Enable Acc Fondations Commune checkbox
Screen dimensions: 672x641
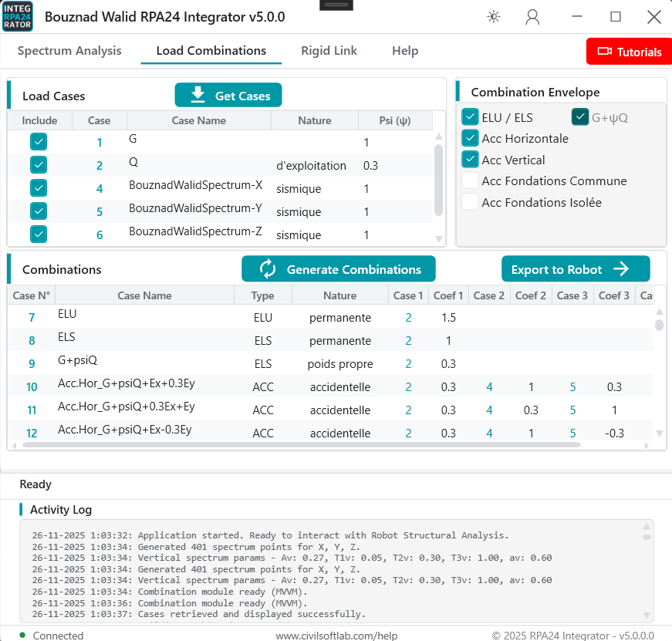(x=470, y=181)
